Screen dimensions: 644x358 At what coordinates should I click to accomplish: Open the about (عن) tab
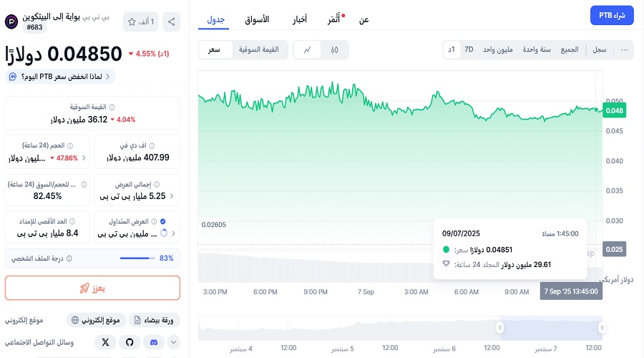(364, 19)
